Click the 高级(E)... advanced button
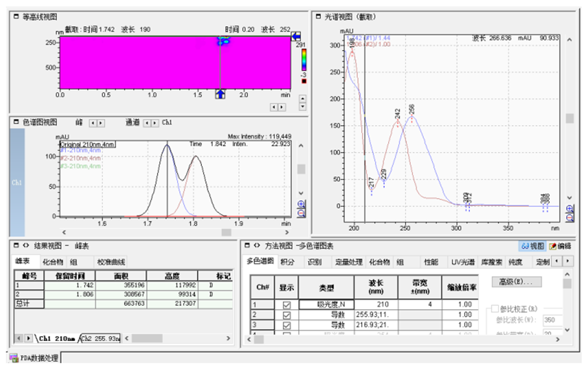Image resolution: width=588 pixels, height=375 pixels. (516, 282)
